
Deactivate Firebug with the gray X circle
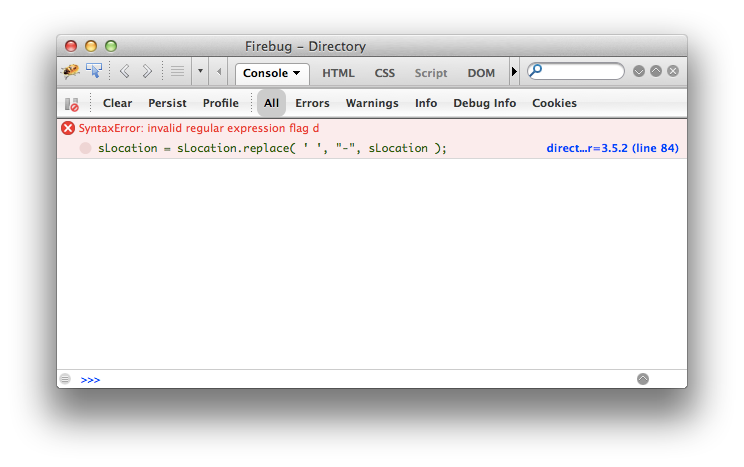pyautogui.click(x=673, y=71)
